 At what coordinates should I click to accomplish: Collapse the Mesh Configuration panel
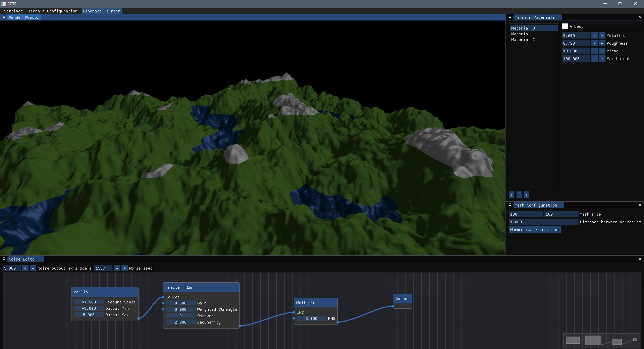coord(510,205)
